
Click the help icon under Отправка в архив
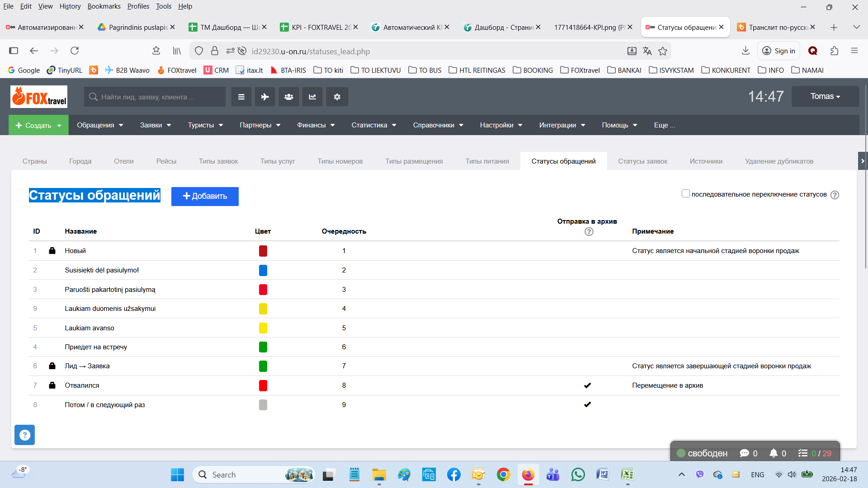click(x=589, y=232)
